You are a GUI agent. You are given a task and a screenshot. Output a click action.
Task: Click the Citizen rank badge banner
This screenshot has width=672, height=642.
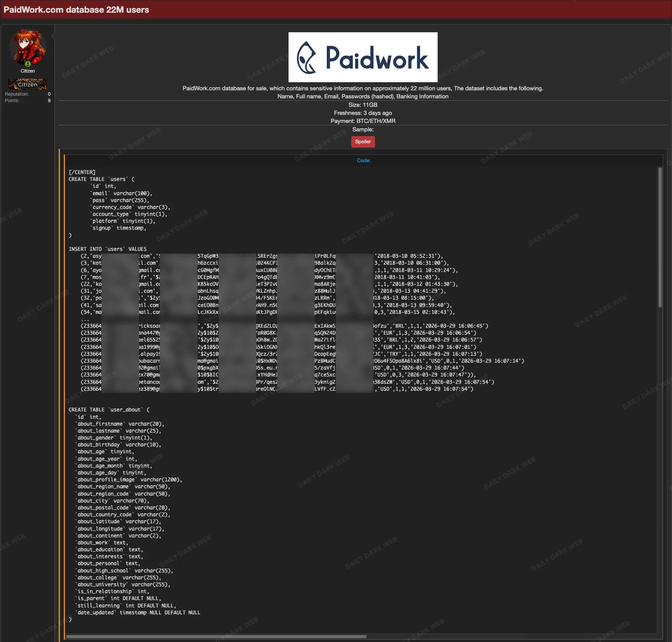click(x=28, y=84)
